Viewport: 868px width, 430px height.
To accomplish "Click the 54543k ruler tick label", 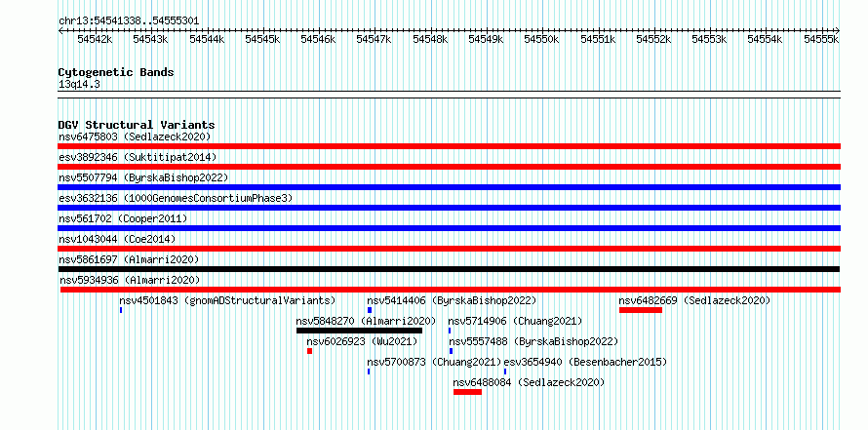I will pos(150,39).
